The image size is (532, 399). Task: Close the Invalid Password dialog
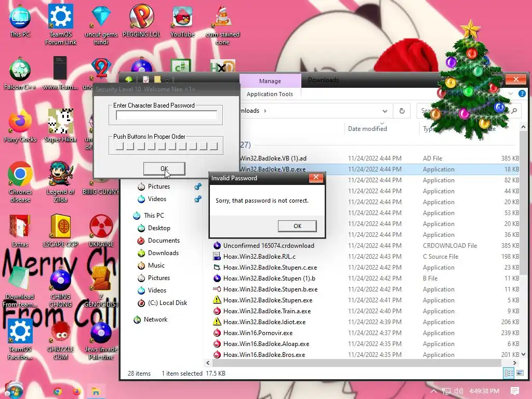[316, 178]
